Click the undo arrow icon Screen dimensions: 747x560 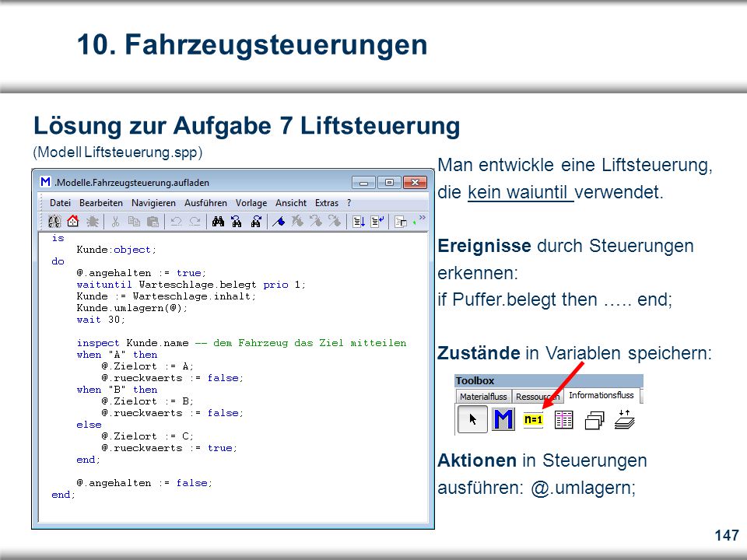(176, 222)
